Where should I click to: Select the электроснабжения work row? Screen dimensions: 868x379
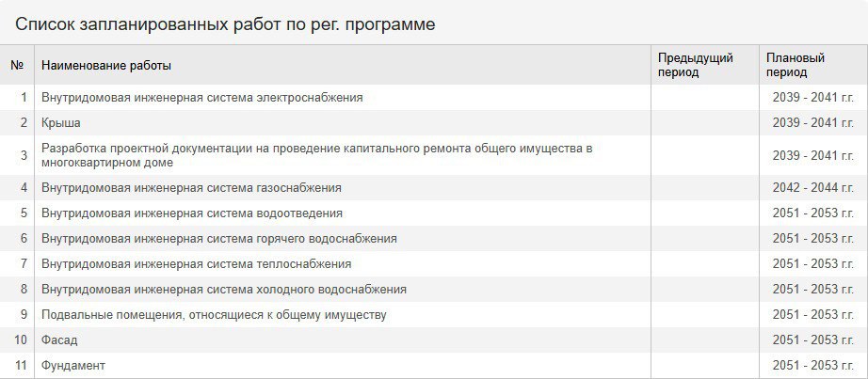[x=434, y=98]
